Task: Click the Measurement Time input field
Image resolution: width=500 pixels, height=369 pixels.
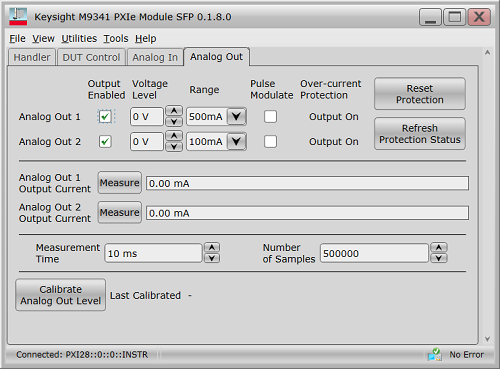Action: point(153,253)
